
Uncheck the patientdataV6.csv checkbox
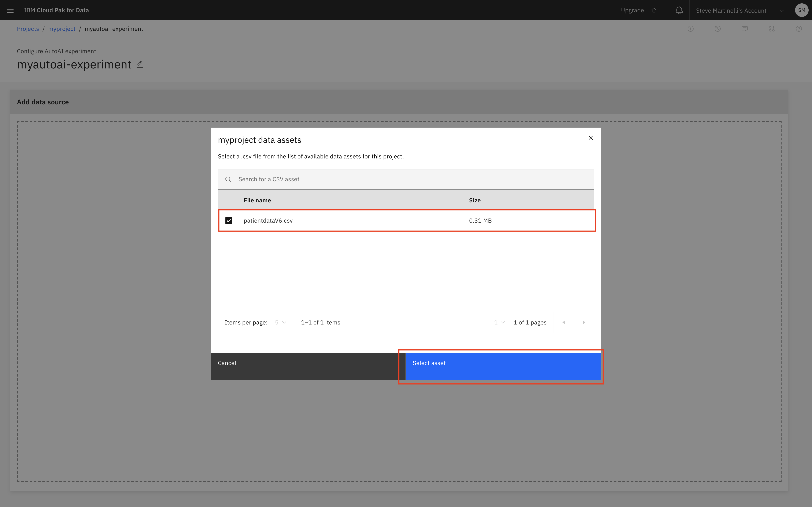click(x=229, y=221)
